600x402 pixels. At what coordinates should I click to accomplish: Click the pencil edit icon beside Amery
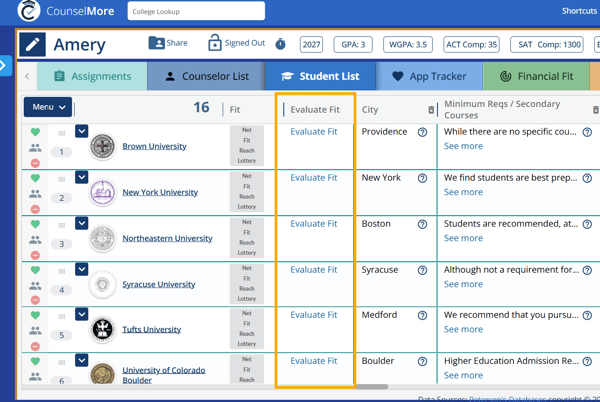click(33, 44)
